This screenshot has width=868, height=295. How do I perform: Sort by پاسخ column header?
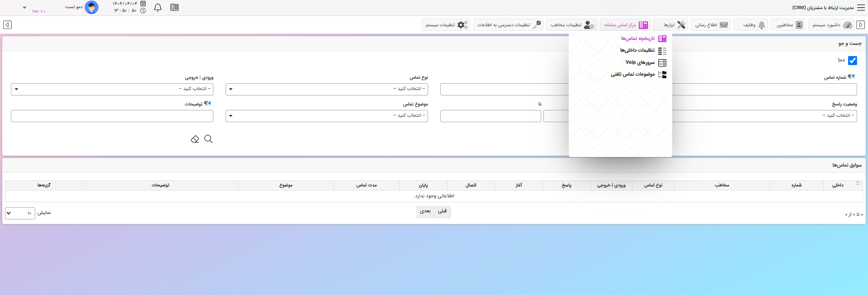566,185
